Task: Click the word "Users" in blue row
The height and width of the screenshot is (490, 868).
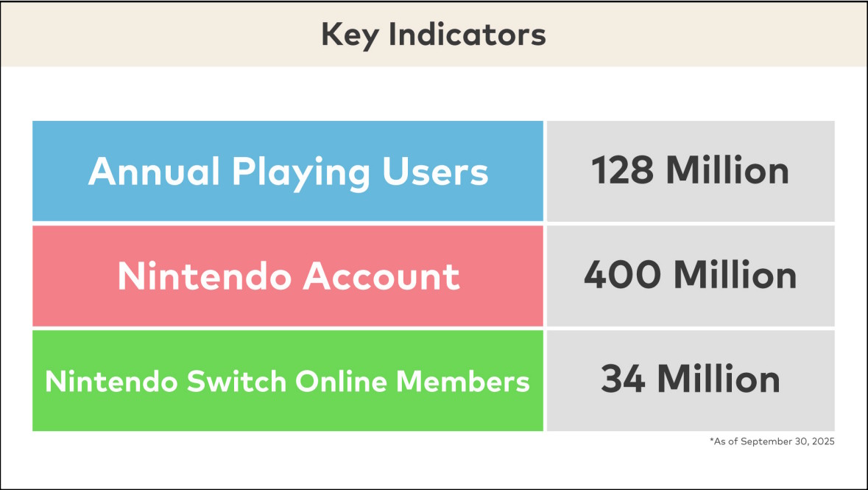Action: [435, 172]
